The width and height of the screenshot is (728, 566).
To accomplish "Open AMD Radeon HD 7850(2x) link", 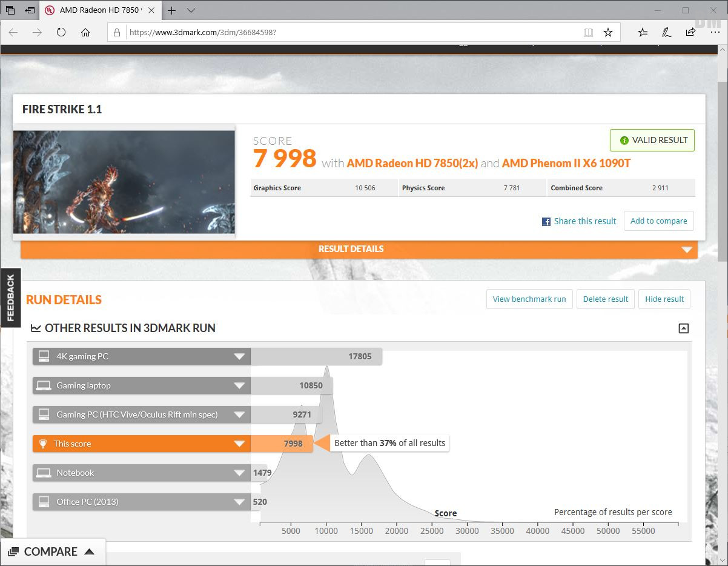I will [412, 163].
